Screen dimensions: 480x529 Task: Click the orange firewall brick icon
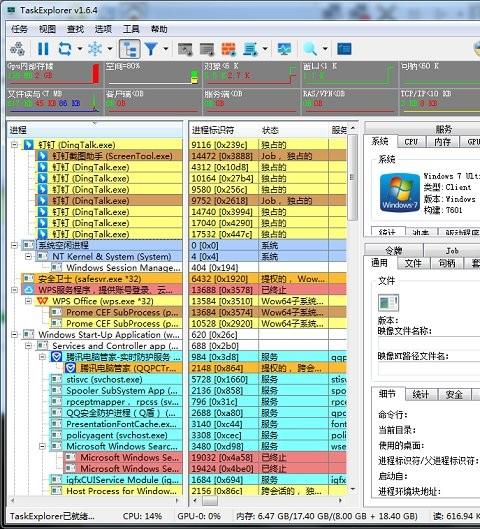(228, 49)
